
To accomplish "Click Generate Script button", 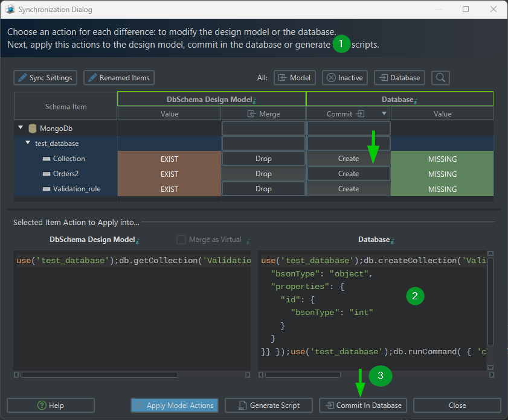I will pos(269,405).
